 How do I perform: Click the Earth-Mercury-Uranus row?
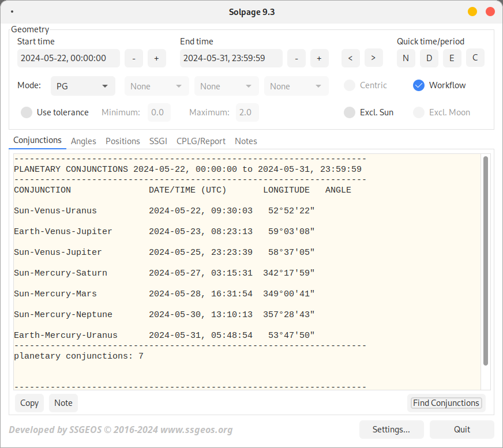[164, 336]
